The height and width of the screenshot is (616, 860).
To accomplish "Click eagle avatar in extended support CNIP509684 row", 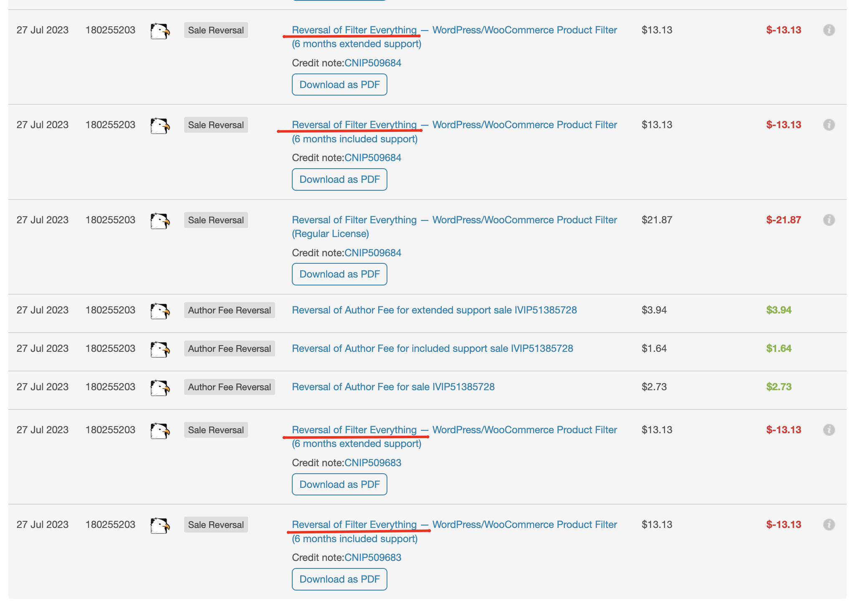I will point(160,31).
